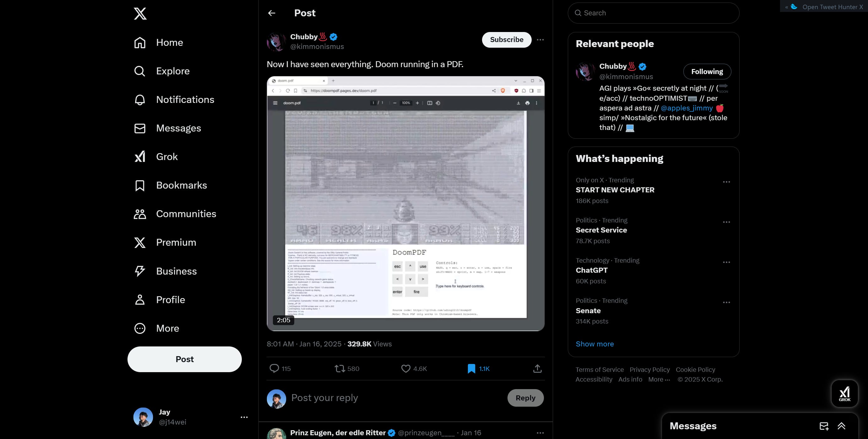Toggle the Following button for Chubby
This screenshot has width=868, height=439.
pyautogui.click(x=707, y=72)
